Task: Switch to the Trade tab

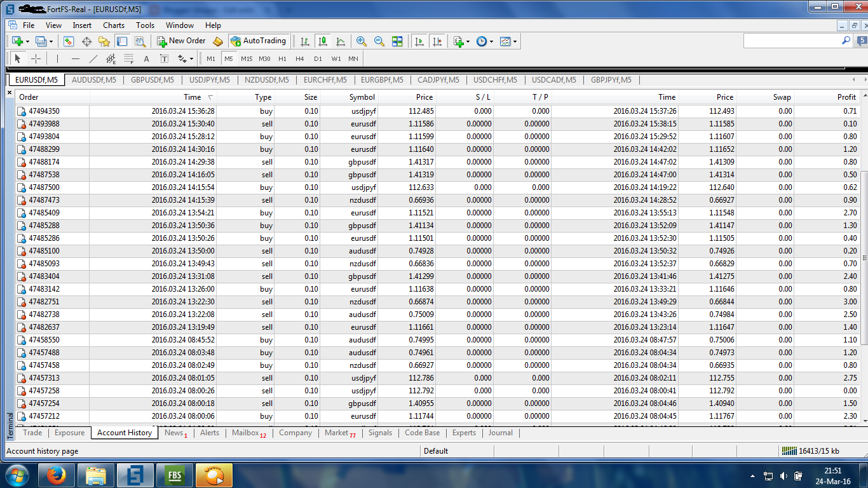Action: (32, 433)
